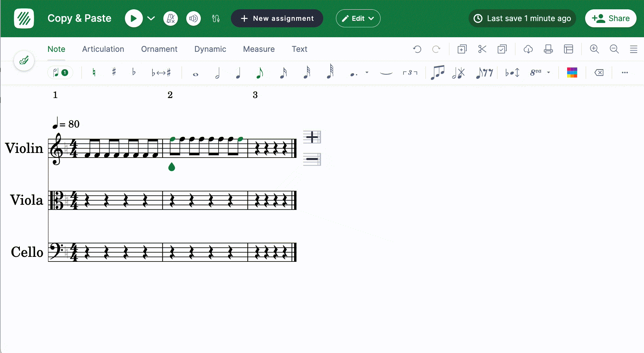
Task: Click the tempo marking 80
Action: (66, 123)
